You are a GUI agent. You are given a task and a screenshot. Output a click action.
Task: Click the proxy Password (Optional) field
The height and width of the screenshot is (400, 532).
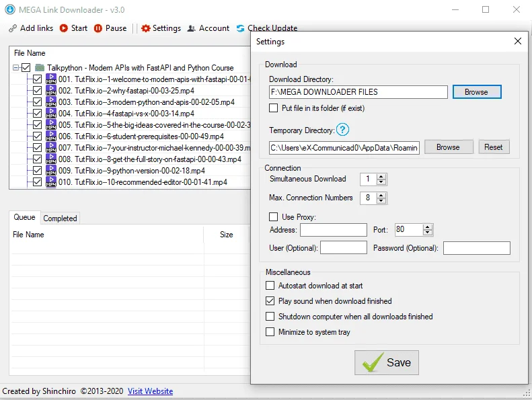tap(477, 248)
